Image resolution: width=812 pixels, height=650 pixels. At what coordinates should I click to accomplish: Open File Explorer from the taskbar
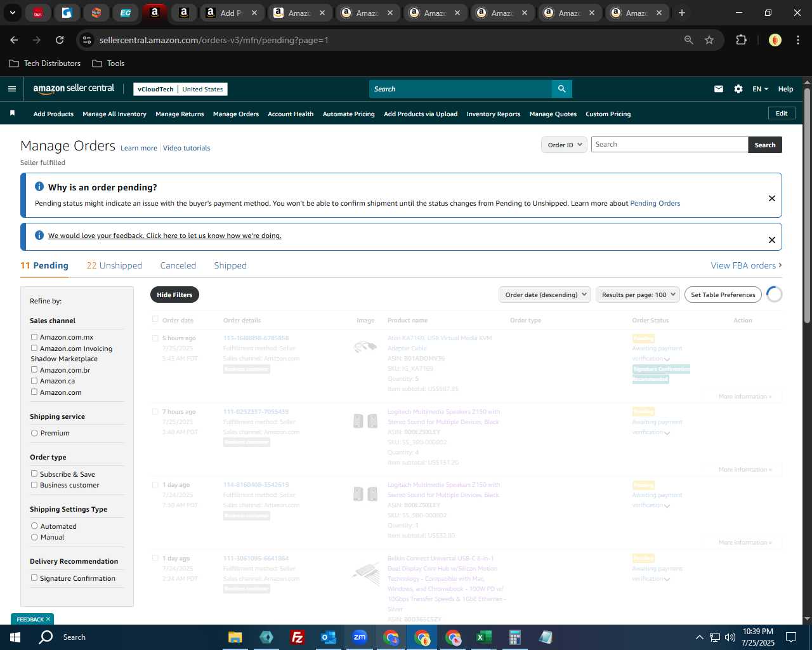(x=235, y=637)
